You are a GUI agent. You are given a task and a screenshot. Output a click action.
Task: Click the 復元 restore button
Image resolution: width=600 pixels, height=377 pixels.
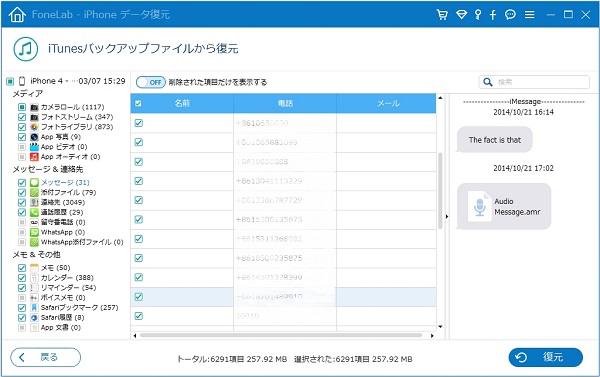546,357
